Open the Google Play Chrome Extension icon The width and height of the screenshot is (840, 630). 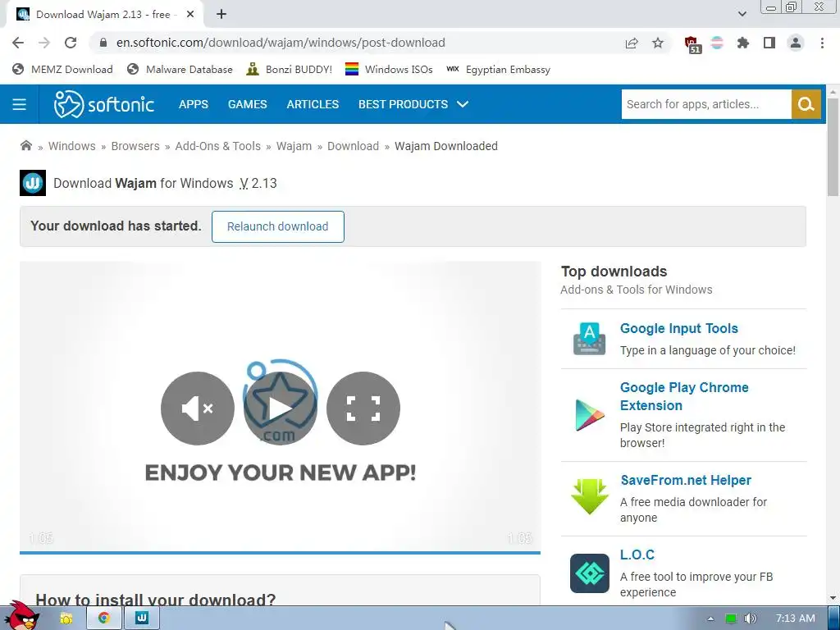point(589,414)
